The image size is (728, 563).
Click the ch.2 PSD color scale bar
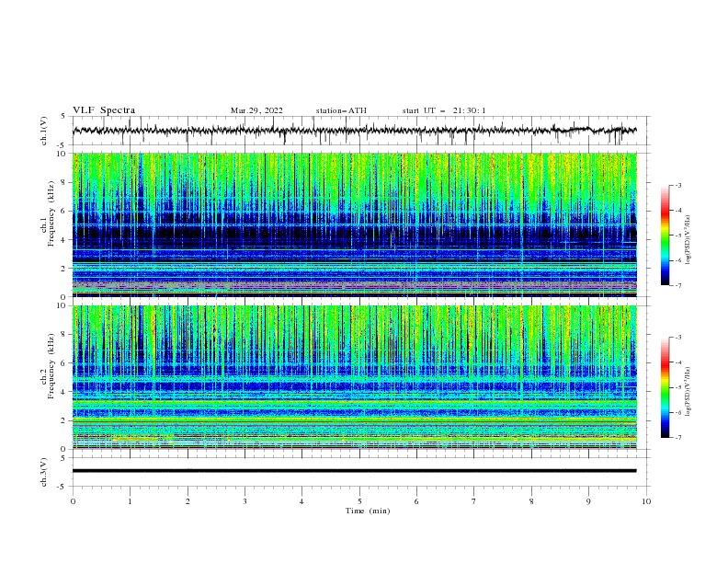click(x=665, y=387)
